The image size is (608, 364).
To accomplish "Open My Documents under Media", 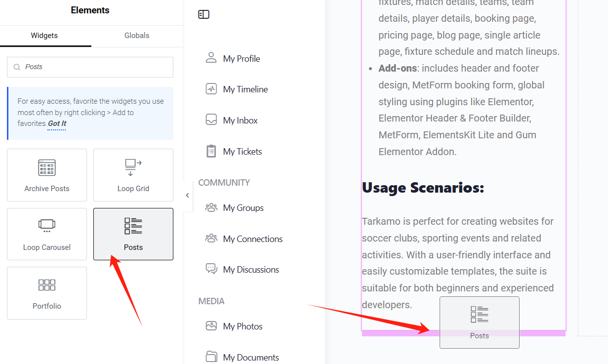I will tap(251, 357).
